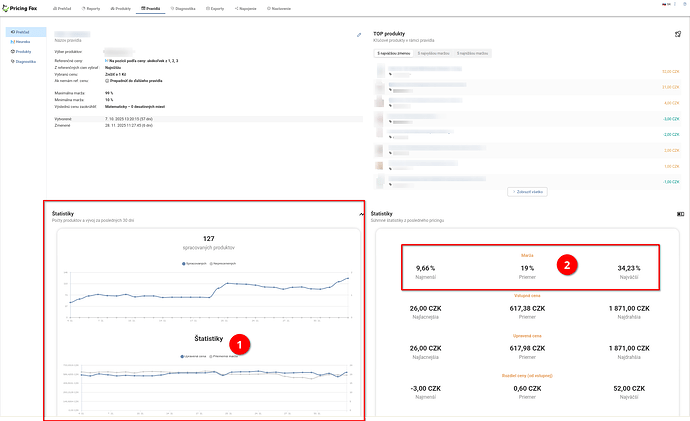Select Prehľad in the left sidebar
This screenshot has height=421, width=690.
[21, 32]
